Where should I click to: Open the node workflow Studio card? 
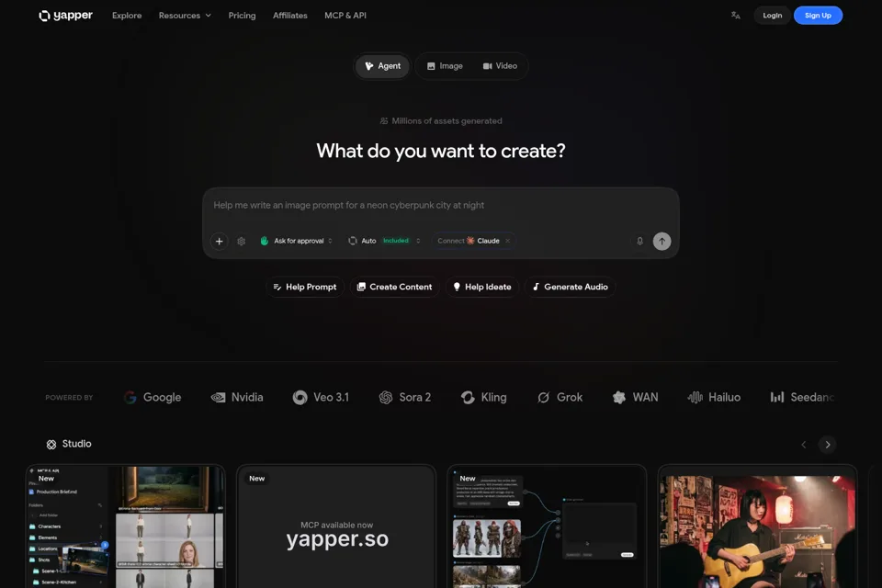pos(547,526)
